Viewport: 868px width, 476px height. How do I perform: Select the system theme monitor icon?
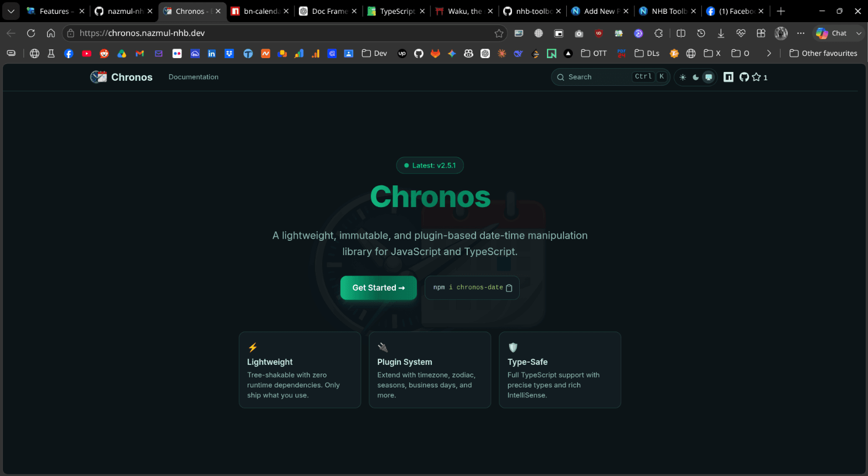click(708, 77)
